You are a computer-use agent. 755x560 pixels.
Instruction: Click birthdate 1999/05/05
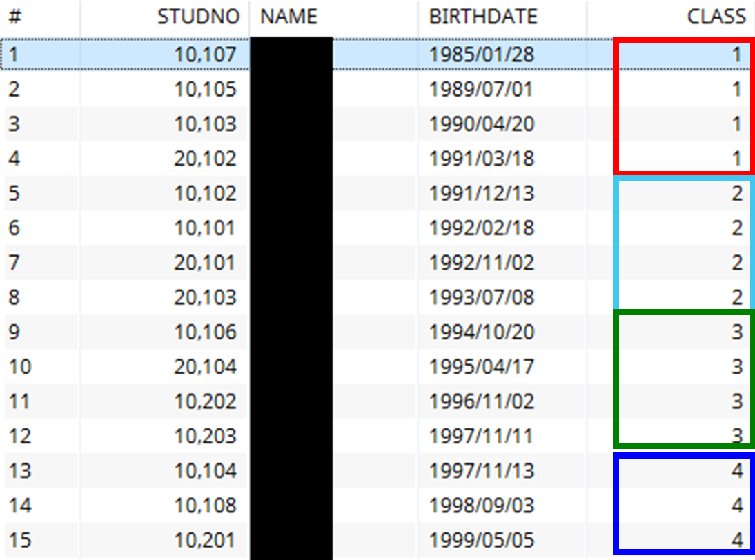[x=482, y=539]
